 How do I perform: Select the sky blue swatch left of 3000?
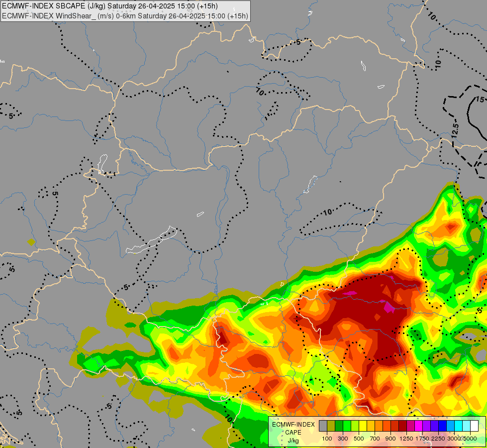tap(450, 426)
